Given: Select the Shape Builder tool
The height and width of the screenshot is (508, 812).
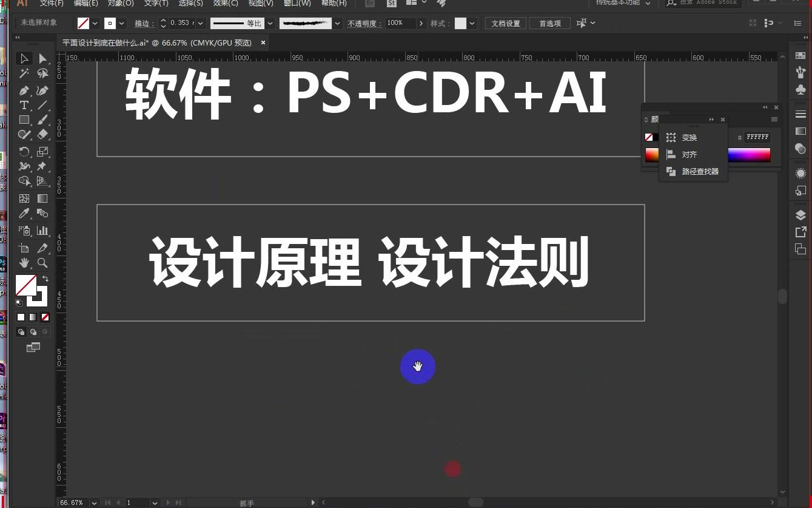Looking at the screenshot, I should tap(24, 181).
